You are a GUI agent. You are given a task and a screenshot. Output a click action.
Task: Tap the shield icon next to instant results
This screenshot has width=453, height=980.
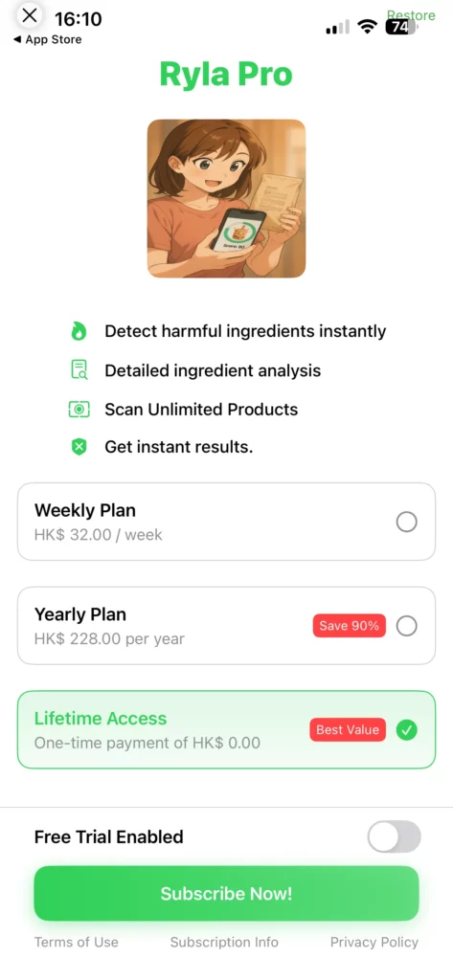pyautogui.click(x=79, y=447)
